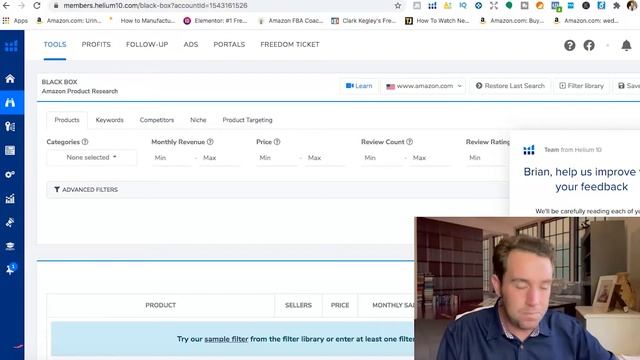Click Restore Last Search button
This screenshot has width=640, height=360.
click(510, 86)
